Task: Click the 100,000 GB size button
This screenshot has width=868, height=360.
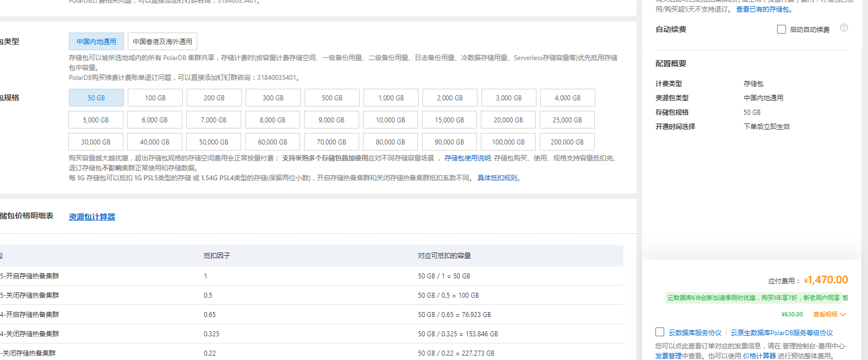Action: pos(508,142)
